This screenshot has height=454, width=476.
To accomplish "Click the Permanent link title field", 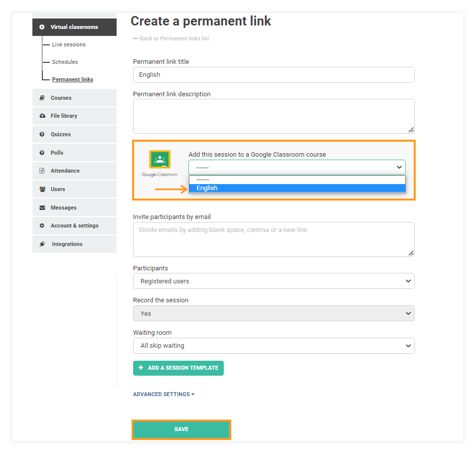I will (x=274, y=75).
